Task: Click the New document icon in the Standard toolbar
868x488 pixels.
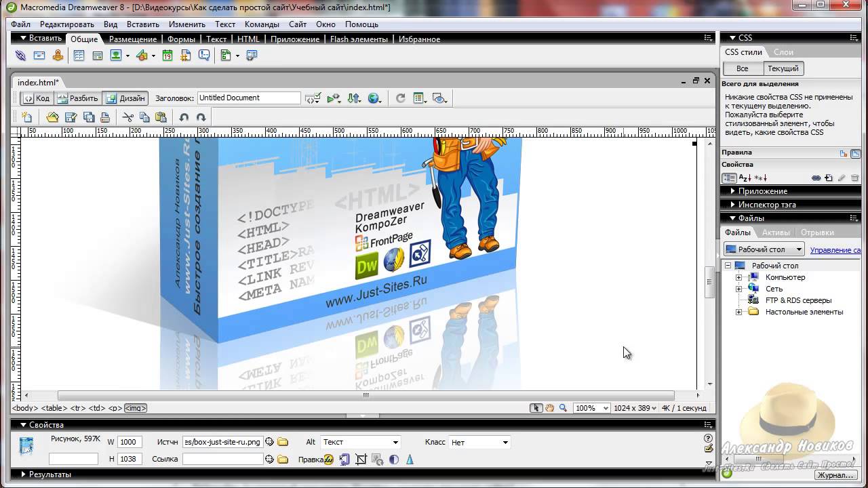Action: tap(27, 117)
